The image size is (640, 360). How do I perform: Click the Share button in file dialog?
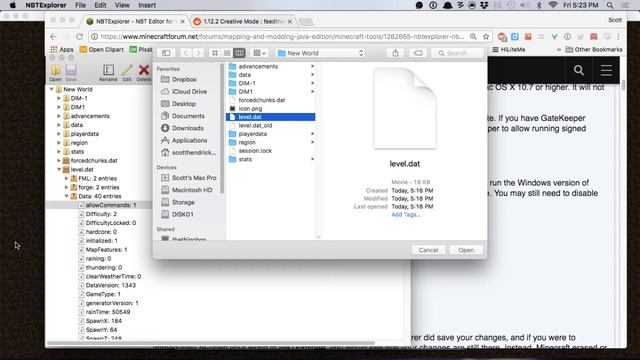click(x=395, y=53)
